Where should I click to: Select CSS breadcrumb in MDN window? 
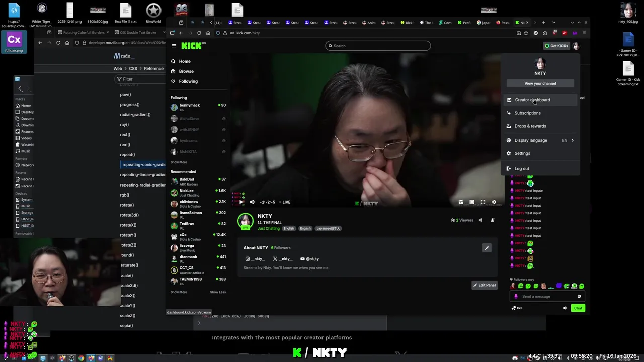click(x=133, y=68)
